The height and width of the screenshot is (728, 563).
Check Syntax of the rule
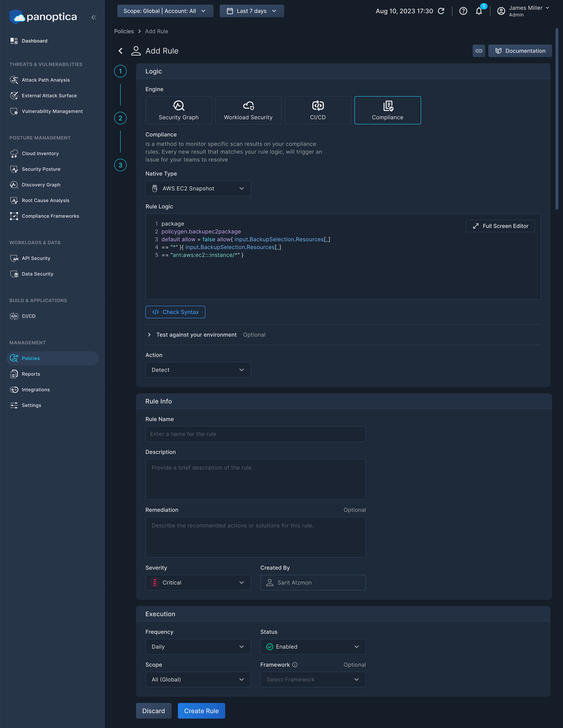click(x=175, y=312)
